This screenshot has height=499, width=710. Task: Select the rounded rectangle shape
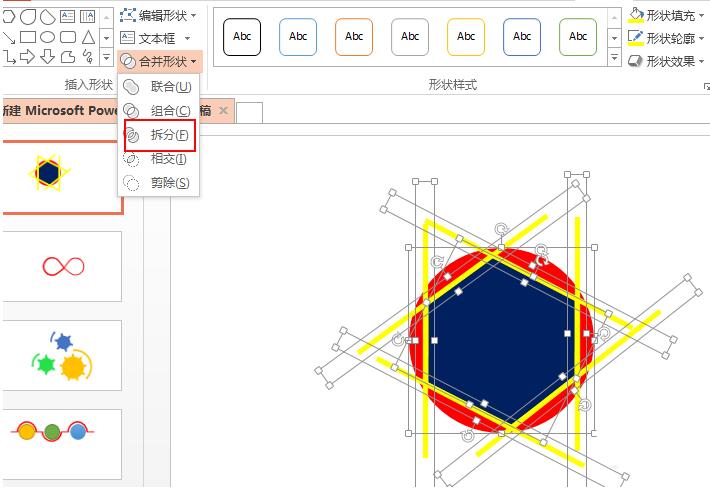68,37
